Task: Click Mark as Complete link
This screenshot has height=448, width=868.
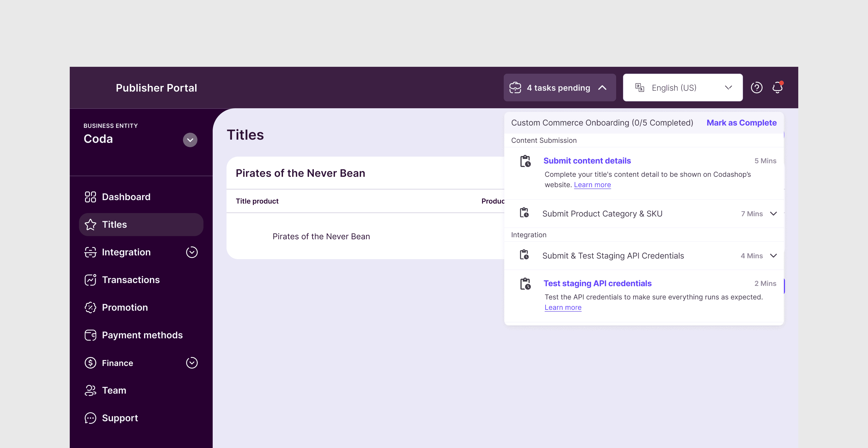Action: click(x=741, y=123)
